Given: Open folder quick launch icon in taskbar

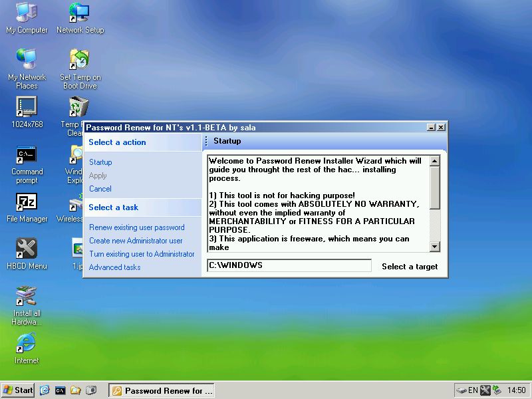Looking at the screenshot, I should pyautogui.click(x=75, y=390).
